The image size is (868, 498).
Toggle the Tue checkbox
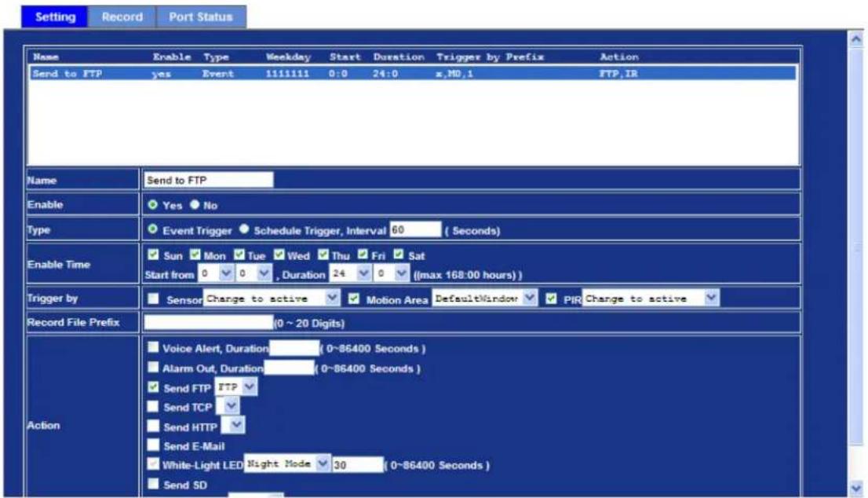coord(239,254)
